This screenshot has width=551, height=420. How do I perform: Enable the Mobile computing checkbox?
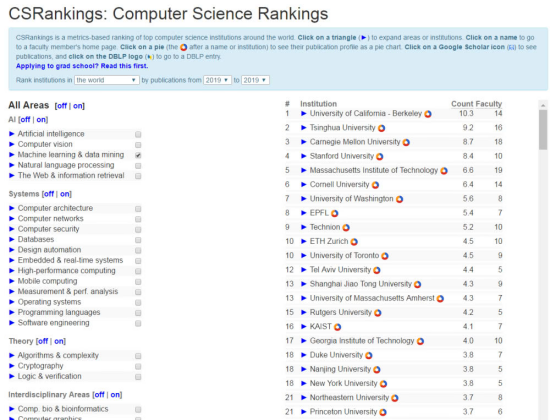[x=138, y=282]
